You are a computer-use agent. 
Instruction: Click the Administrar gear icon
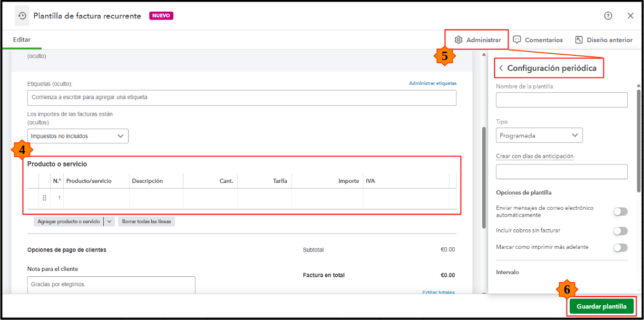coord(458,40)
